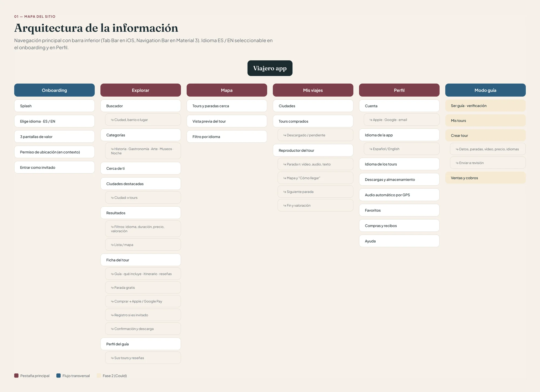Image resolution: width=540 pixels, height=392 pixels.
Task: Click the 'Crear tour' card
Action: pos(485,135)
